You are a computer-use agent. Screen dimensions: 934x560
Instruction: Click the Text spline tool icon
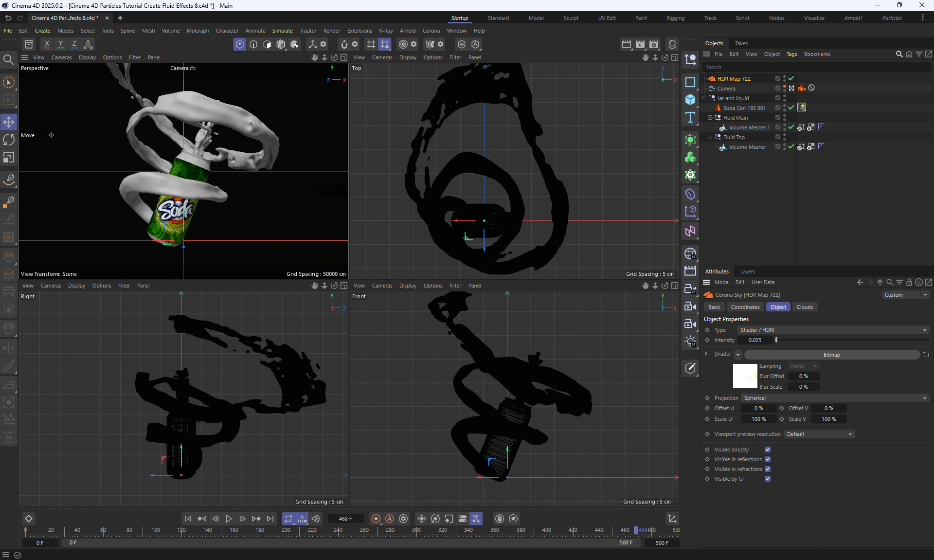tap(690, 117)
